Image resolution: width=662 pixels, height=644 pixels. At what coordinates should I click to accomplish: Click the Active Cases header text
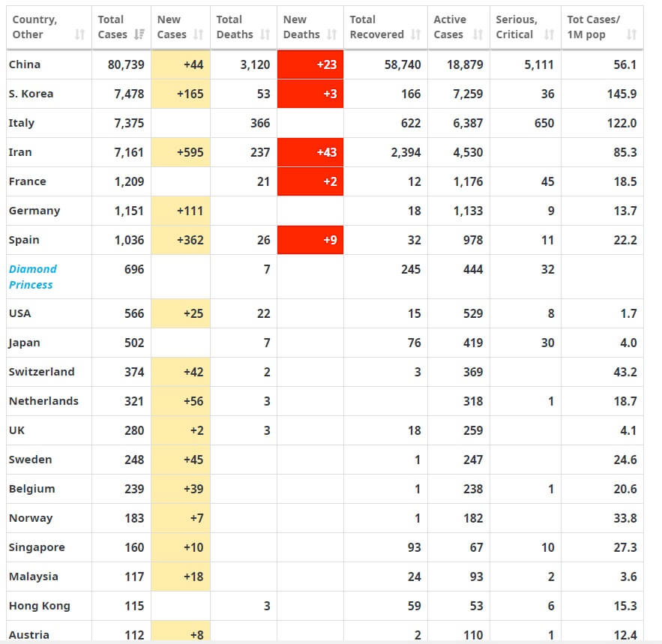(x=450, y=27)
